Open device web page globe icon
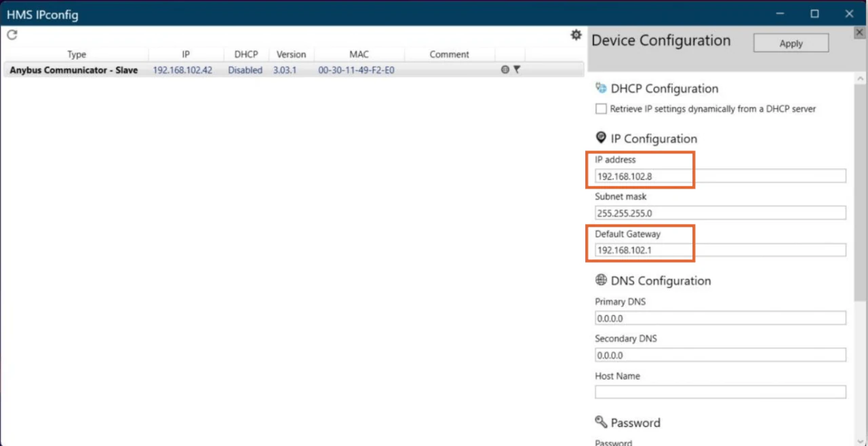868x446 pixels. (x=505, y=69)
